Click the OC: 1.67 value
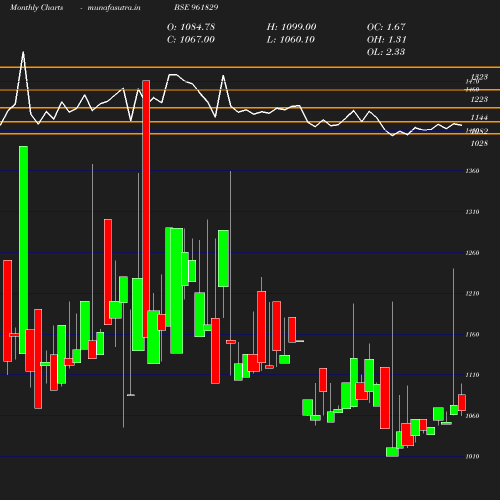This screenshot has width=500, height=500. [386, 27]
